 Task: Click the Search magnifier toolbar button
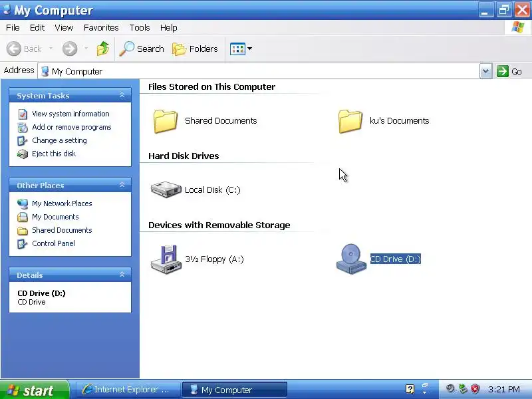click(x=142, y=49)
